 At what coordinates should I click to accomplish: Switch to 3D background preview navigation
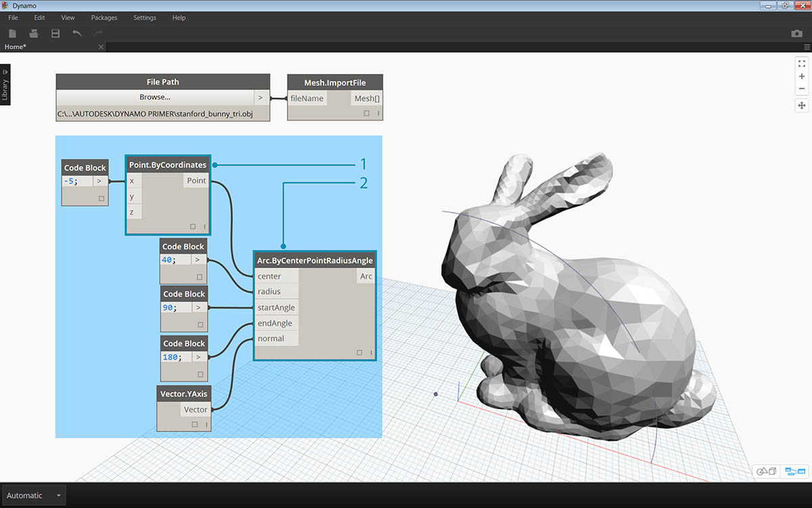point(766,471)
